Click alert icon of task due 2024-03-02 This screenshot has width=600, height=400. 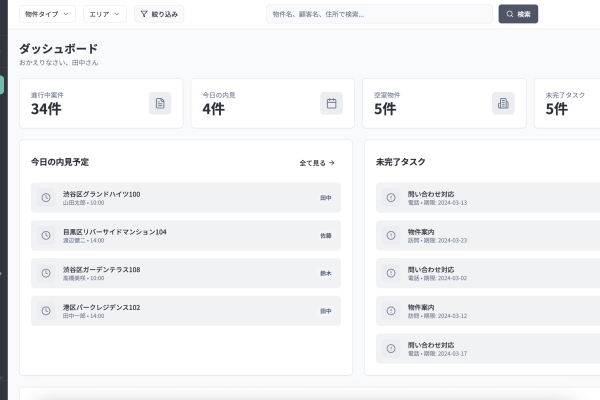391,273
